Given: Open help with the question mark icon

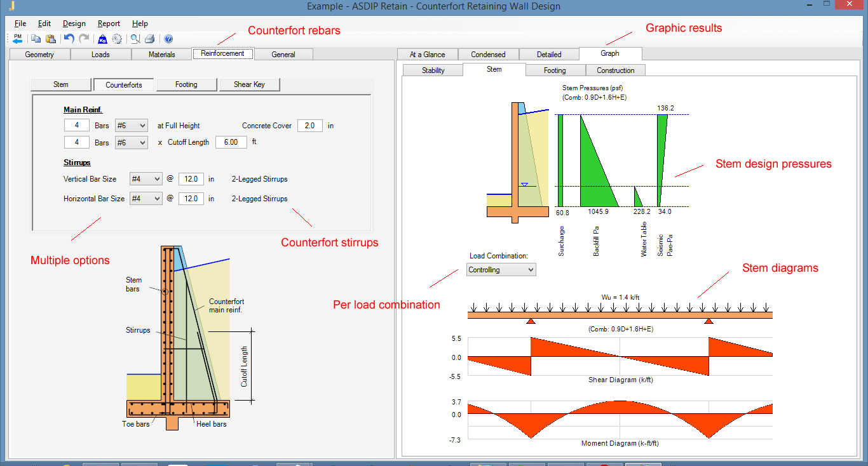Looking at the screenshot, I should pos(168,39).
